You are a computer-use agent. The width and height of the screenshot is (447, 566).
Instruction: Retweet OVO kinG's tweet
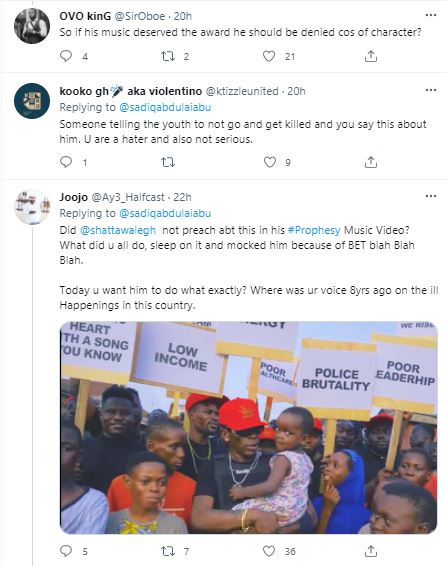pos(168,56)
